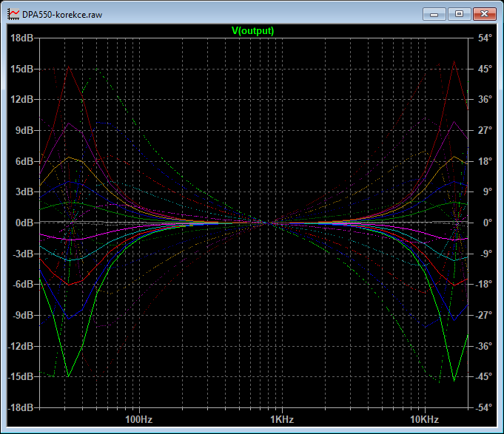The width and height of the screenshot is (504, 434).
Task: Minimize the waveform window
Action: [x=434, y=14]
